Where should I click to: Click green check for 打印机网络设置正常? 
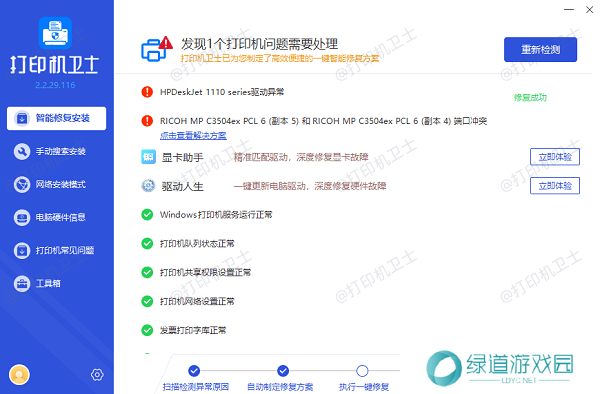(147, 301)
